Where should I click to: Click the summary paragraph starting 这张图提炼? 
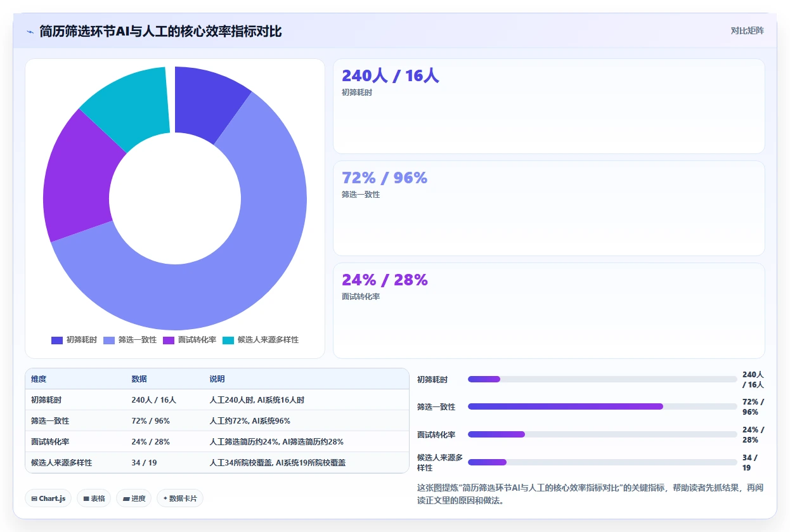point(590,494)
